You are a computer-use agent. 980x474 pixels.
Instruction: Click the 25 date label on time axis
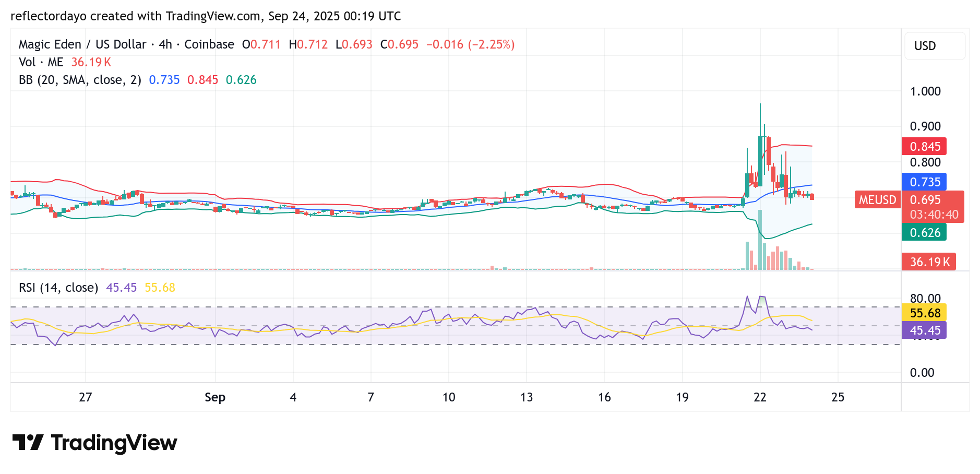pyautogui.click(x=838, y=397)
